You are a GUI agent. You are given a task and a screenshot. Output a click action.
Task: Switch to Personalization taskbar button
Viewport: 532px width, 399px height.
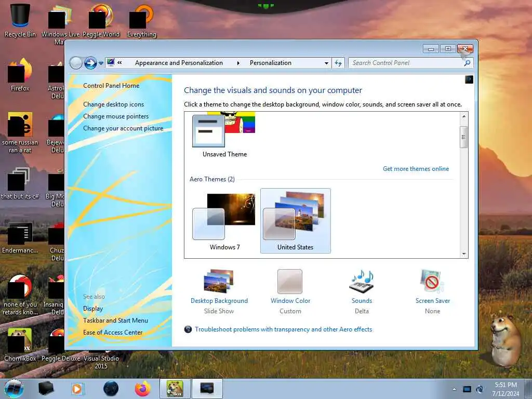[x=207, y=389]
